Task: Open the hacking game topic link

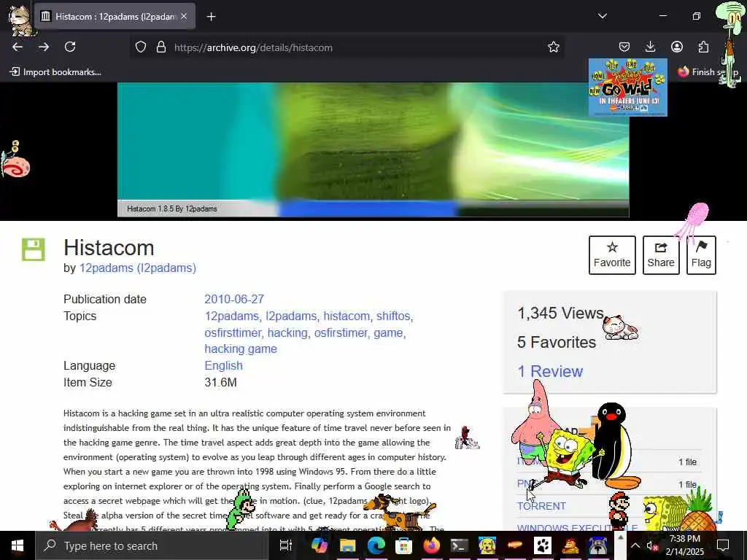Action: click(241, 349)
